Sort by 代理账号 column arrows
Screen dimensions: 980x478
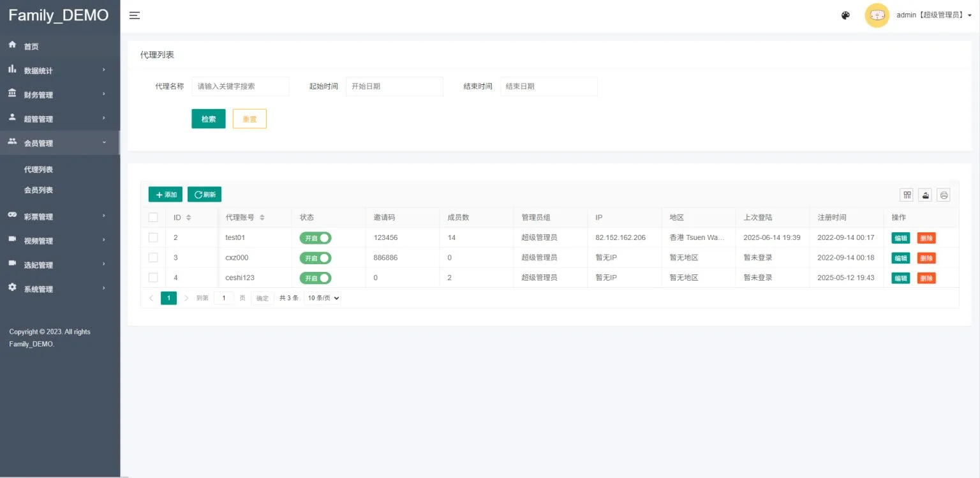[262, 218]
